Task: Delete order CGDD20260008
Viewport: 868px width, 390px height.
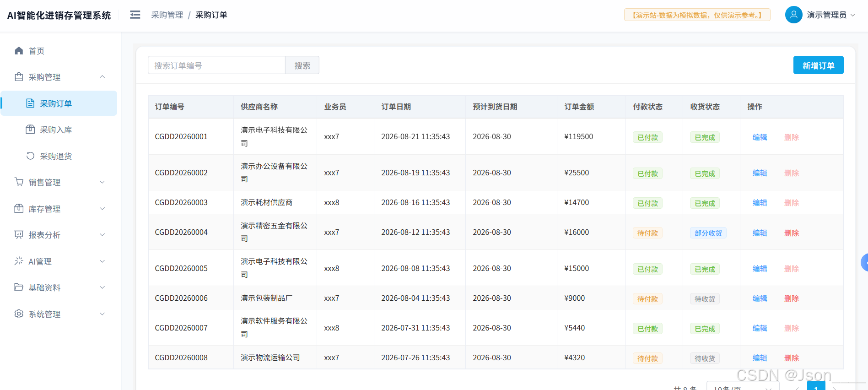Action: (792, 358)
